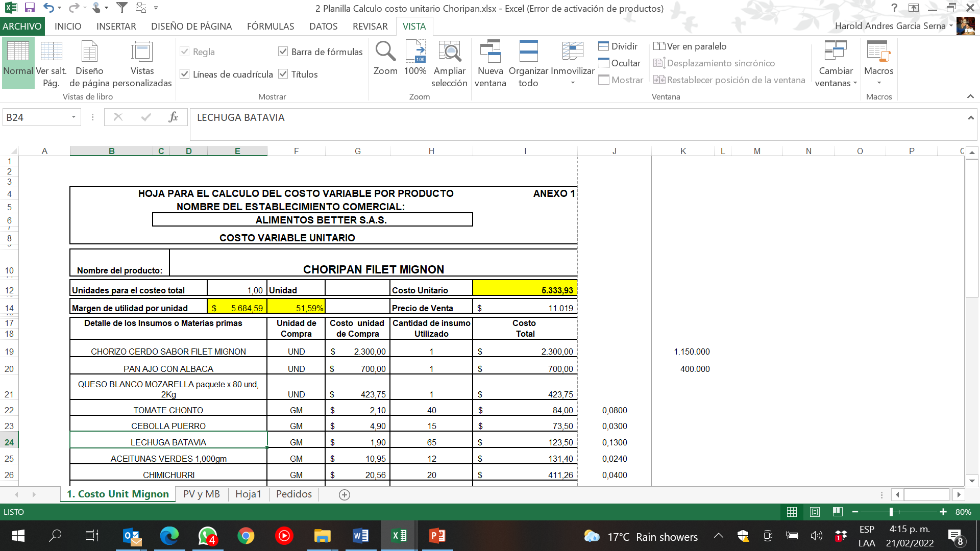This screenshot has width=980, height=551.
Task: Click the vertical scrollbar down arrow
Action: (972, 481)
